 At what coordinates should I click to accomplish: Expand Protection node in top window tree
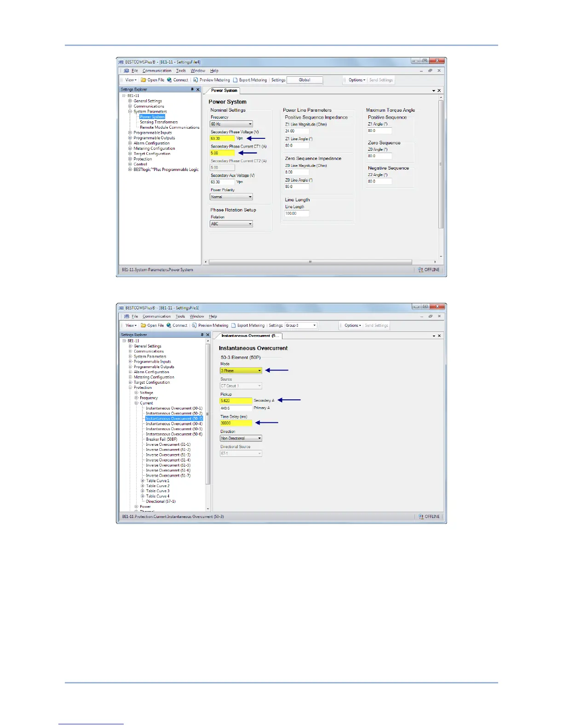tap(130, 159)
